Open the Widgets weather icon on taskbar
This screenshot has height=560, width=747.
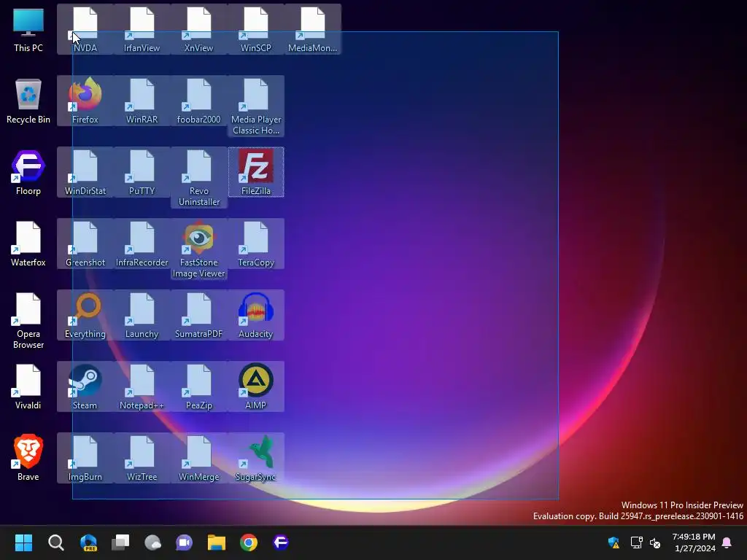[152, 542]
